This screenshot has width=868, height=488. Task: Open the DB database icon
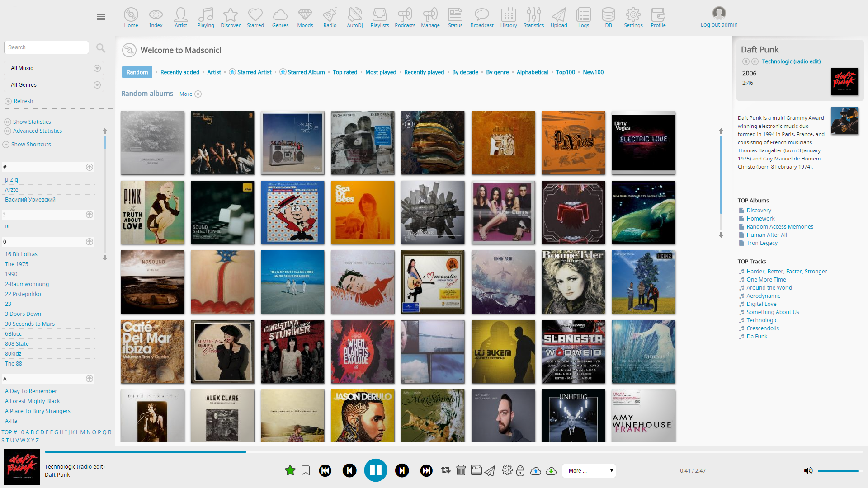coord(609,15)
